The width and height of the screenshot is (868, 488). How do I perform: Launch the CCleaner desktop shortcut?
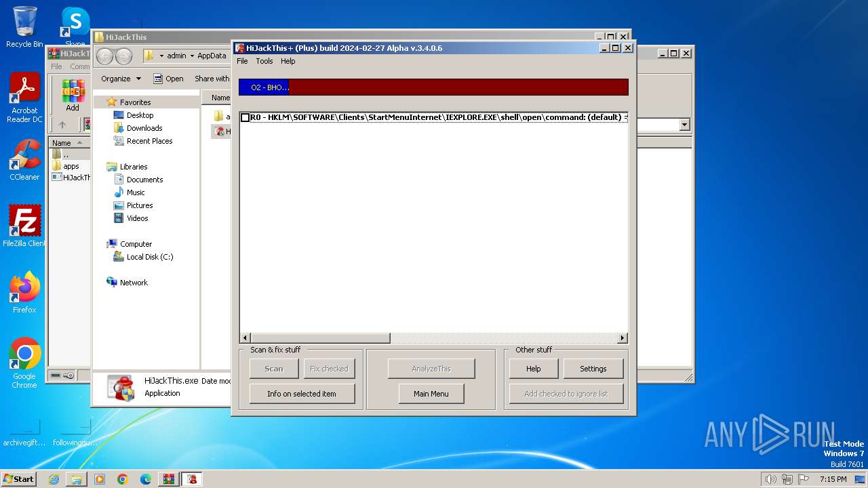[x=24, y=160]
